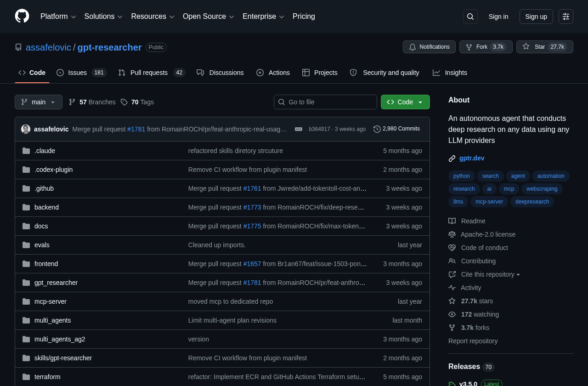The width and height of the screenshot is (588, 386).
Task: Switch to the Pull requests tab
Action: 151,73
